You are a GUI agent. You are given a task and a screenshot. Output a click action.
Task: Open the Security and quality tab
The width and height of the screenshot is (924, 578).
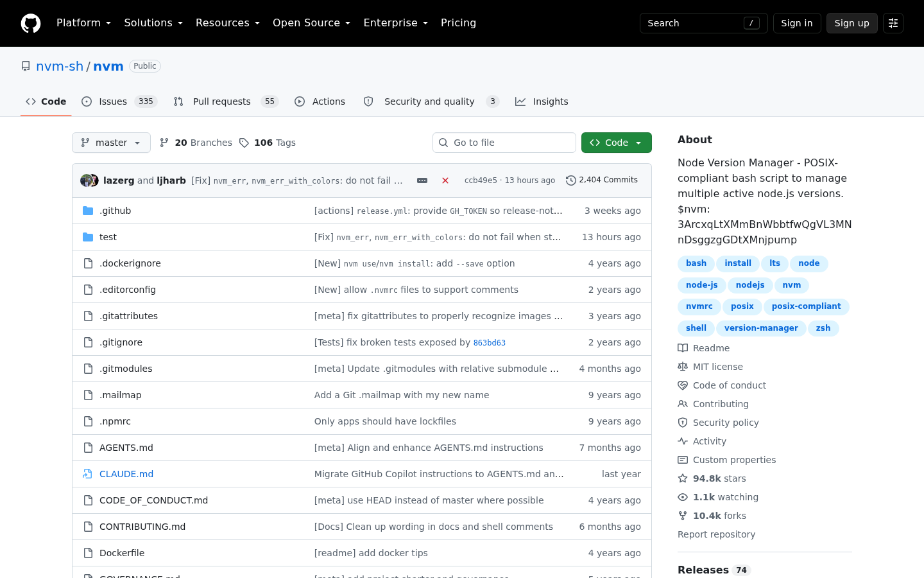point(431,101)
